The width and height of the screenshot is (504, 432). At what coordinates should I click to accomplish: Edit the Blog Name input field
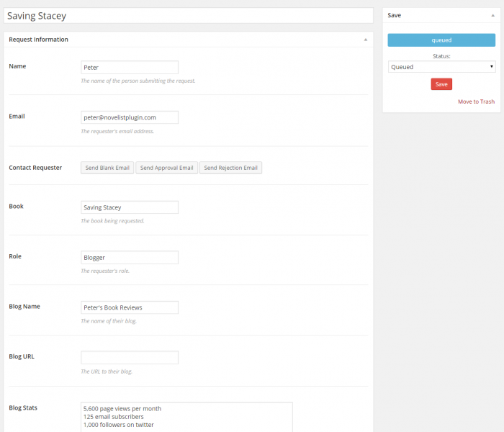click(130, 307)
